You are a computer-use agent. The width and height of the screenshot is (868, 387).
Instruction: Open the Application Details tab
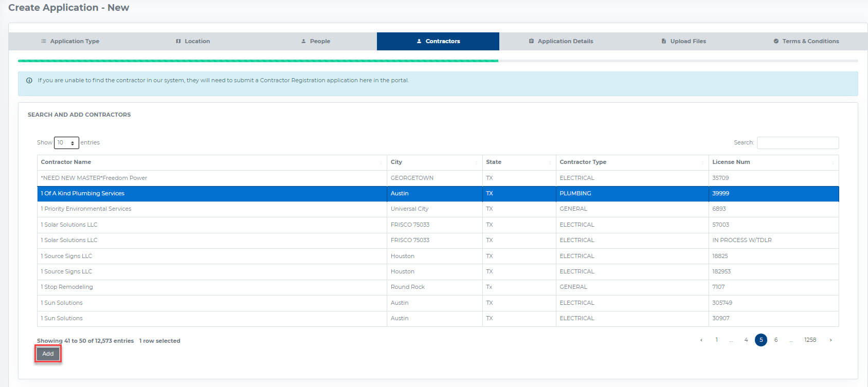[x=560, y=41]
